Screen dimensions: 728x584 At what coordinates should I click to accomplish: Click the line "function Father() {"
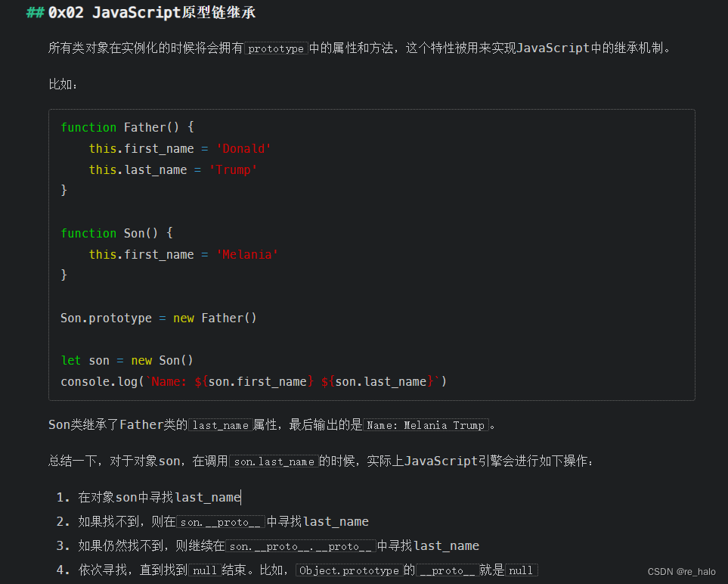click(x=126, y=127)
